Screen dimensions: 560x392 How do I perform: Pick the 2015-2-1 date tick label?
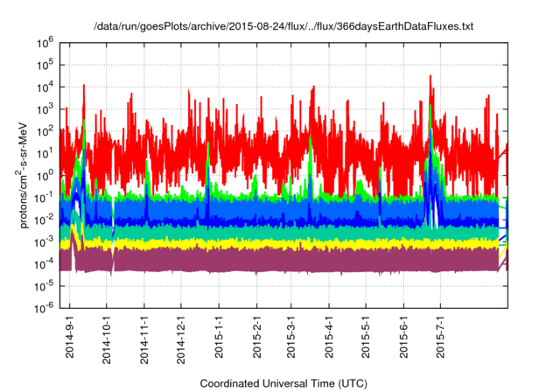(256, 333)
